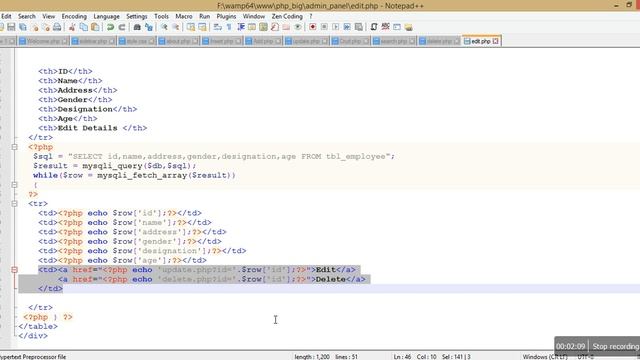Close the edit.php tab
This screenshot has height=360, width=640.
tap(496, 41)
